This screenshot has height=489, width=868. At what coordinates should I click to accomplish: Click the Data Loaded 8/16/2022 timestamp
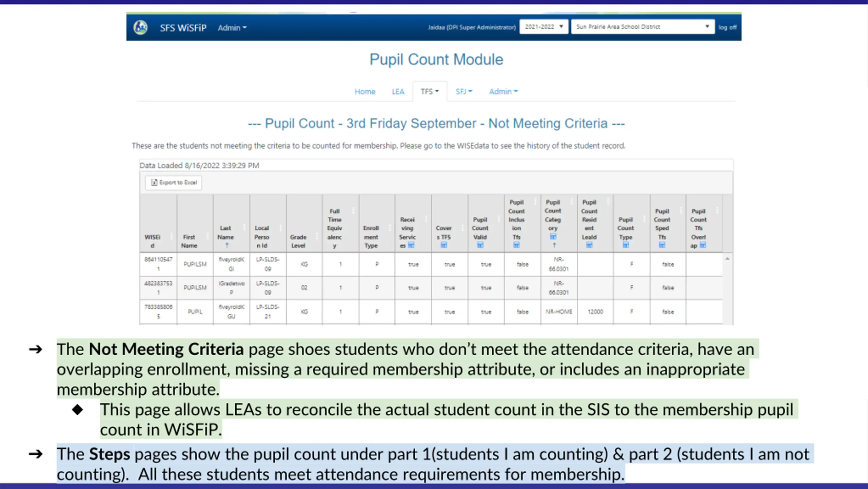tap(199, 165)
